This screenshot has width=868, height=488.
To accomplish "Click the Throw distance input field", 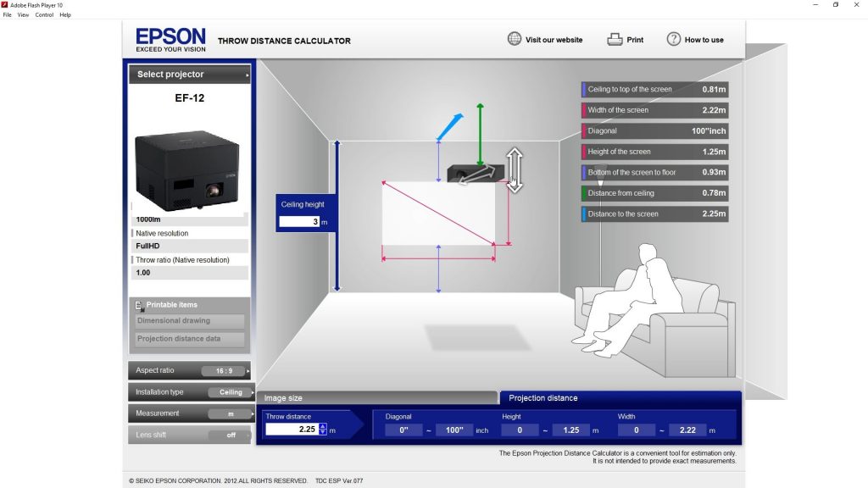I will [292, 430].
